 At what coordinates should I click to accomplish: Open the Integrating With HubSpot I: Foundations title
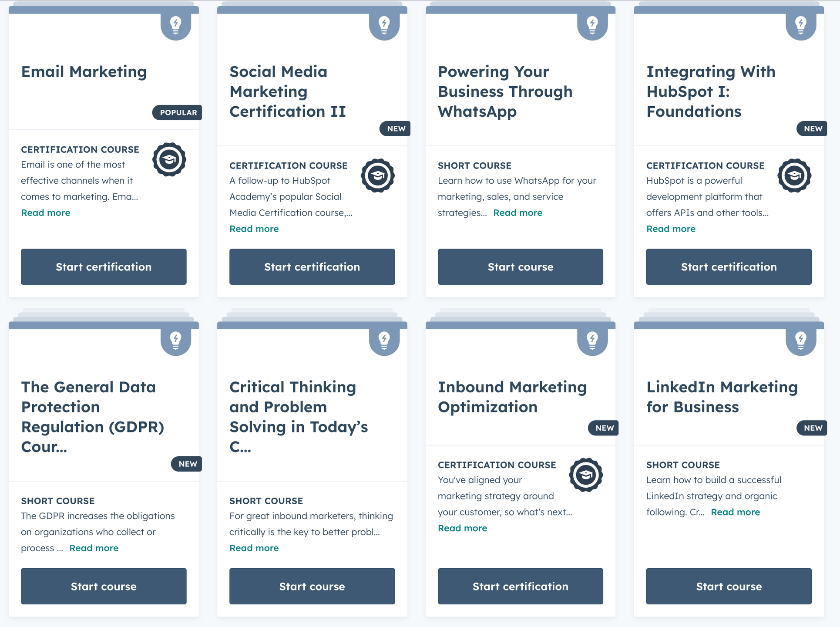click(x=710, y=91)
